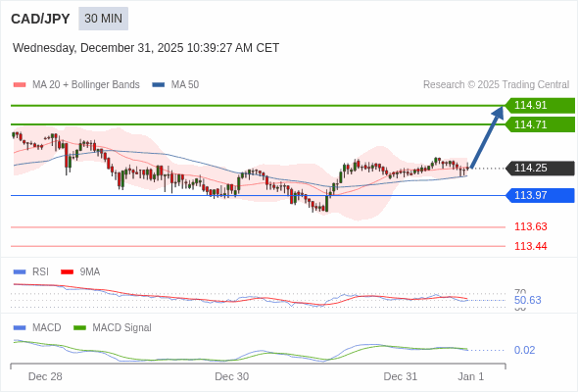Click the 'MA 50' legend label

click(185, 85)
